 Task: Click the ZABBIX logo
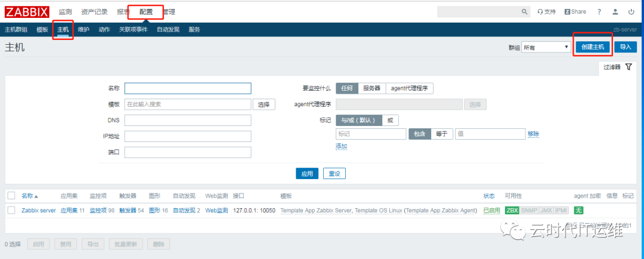27,11
